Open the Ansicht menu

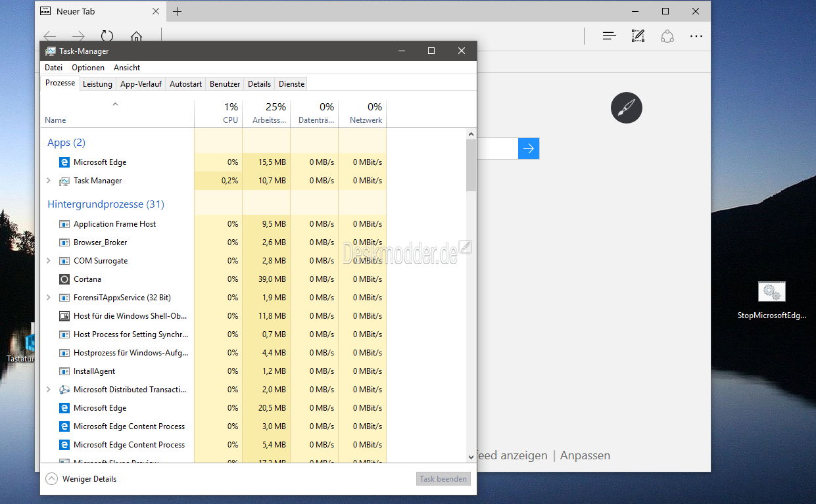coord(127,68)
